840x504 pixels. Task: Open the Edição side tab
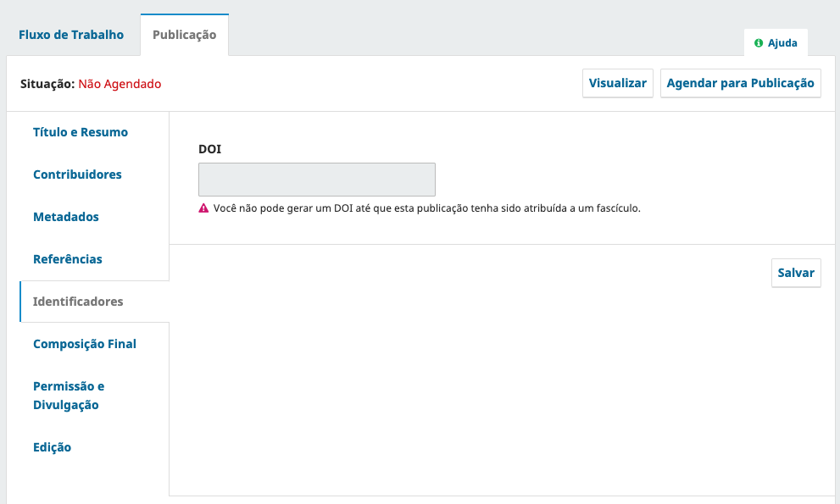[52, 447]
